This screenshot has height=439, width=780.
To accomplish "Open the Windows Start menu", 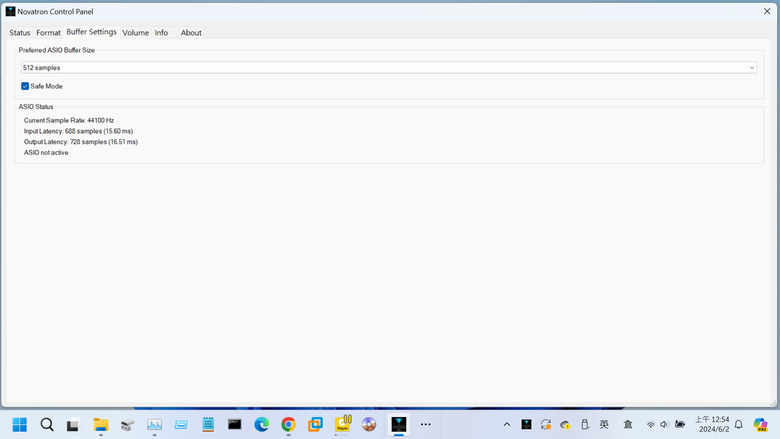I will pos(20,425).
